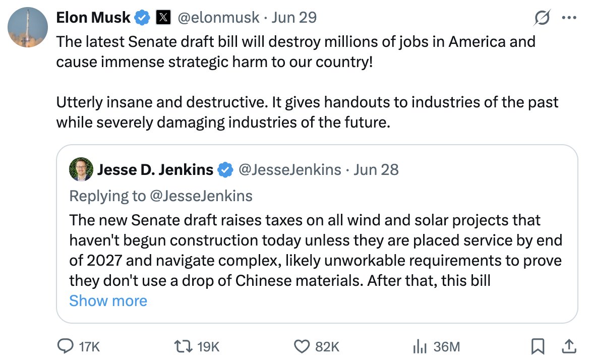Open the Jun 29 timestamp
The image size is (591, 364).
click(294, 17)
